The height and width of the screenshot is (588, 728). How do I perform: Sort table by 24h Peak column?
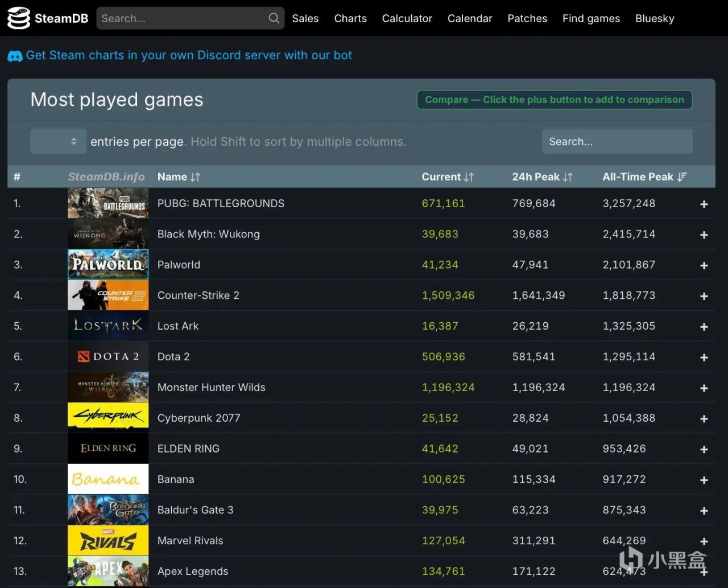542,177
